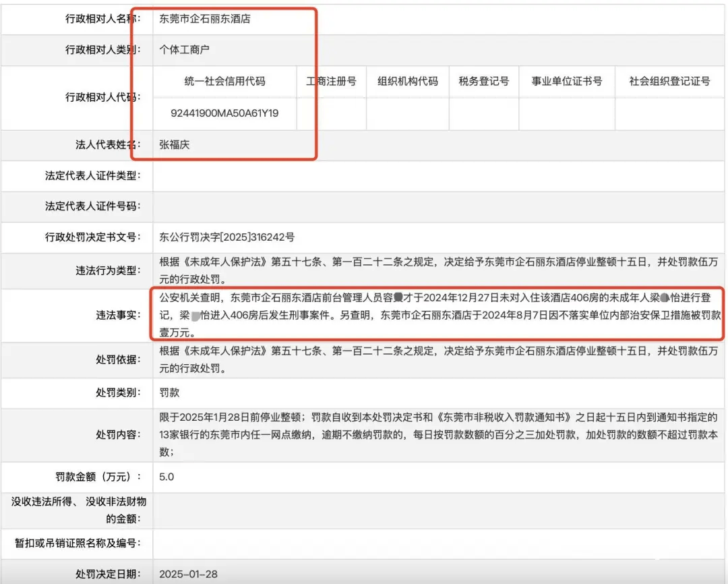Screen dimensions: 728x584
Task: Click the 税务登记号 column header
Action: tap(484, 82)
